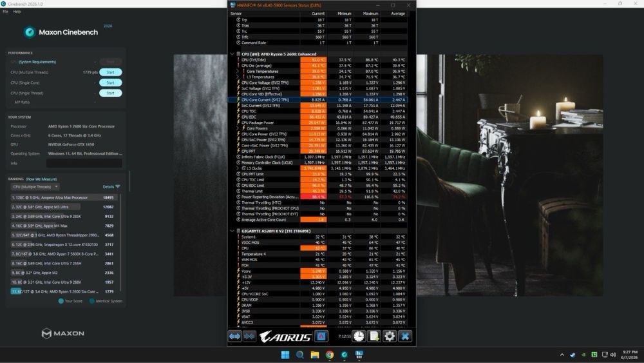Select ranking entry Snapdragon X 12-core
Image resolution: width=644 pixels, height=363 pixels.
64,244
